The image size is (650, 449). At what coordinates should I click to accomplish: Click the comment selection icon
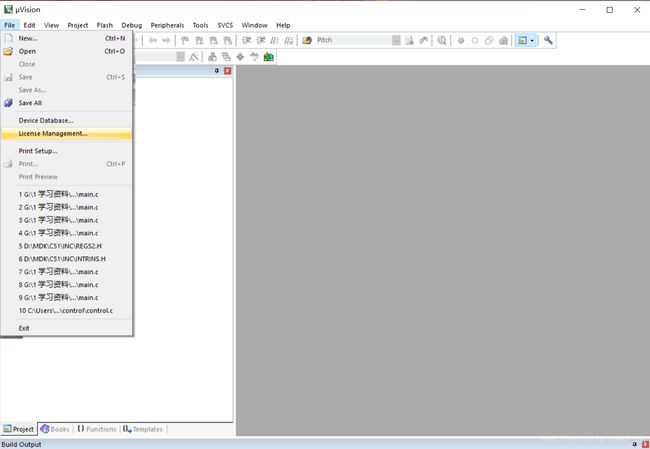pos(274,40)
